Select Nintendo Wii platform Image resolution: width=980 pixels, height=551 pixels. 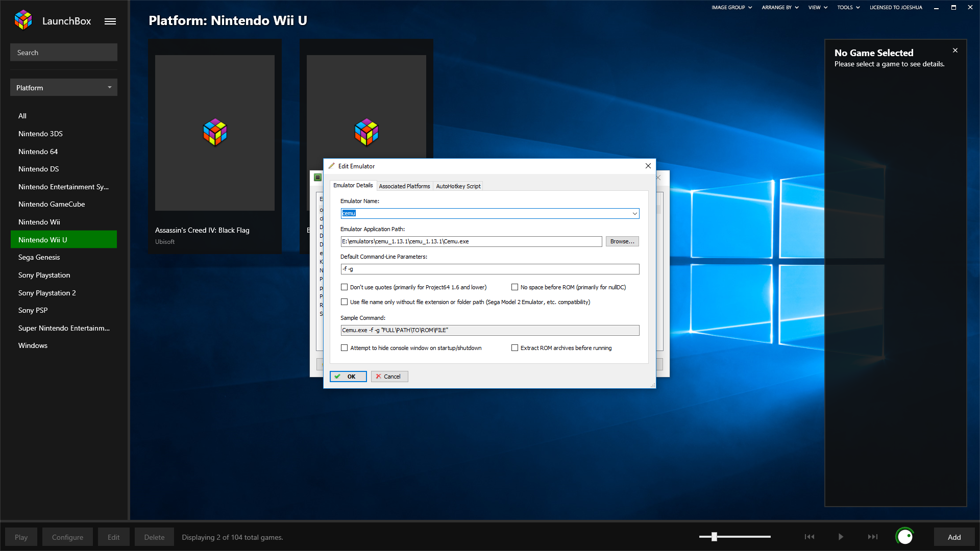(x=64, y=222)
